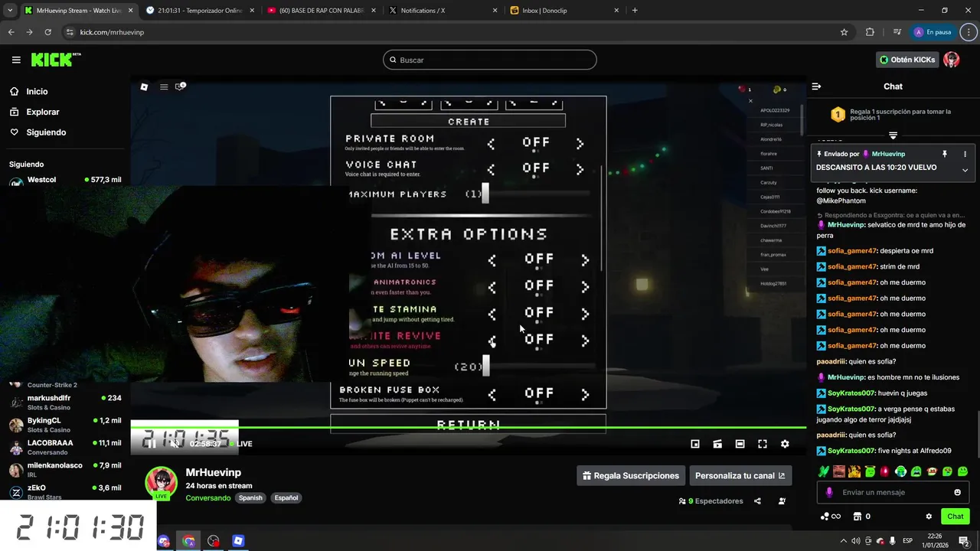The image size is (980, 551).
Task: Open video player settings gear
Action: (x=785, y=444)
